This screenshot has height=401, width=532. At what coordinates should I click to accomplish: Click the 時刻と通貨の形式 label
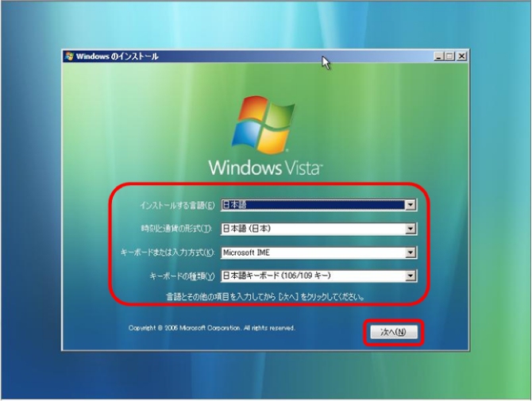(177, 229)
